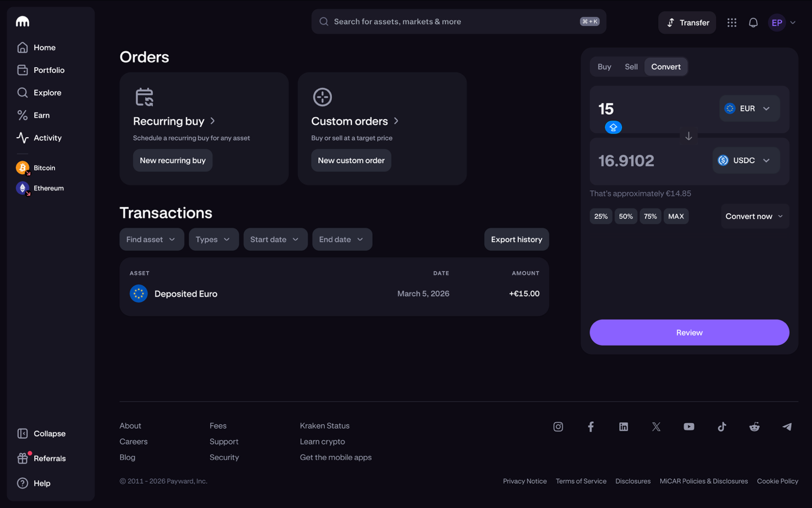This screenshot has height=508, width=812.
Task: Select the 75% amount button
Action: click(x=650, y=217)
